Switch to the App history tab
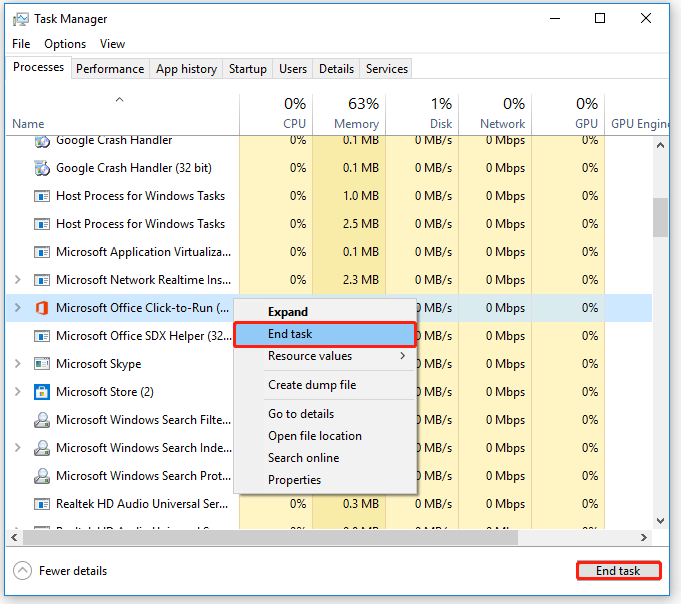The image size is (681, 604). pyautogui.click(x=186, y=69)
